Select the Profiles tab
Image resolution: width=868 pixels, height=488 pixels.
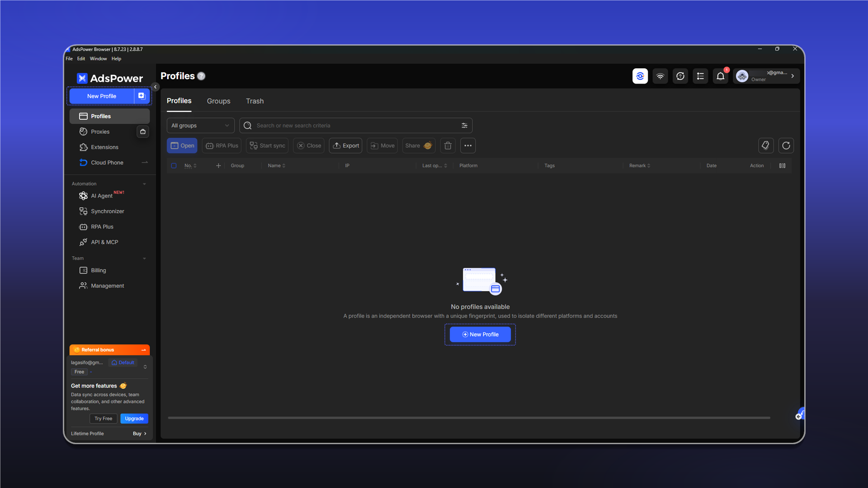(179, 101)
